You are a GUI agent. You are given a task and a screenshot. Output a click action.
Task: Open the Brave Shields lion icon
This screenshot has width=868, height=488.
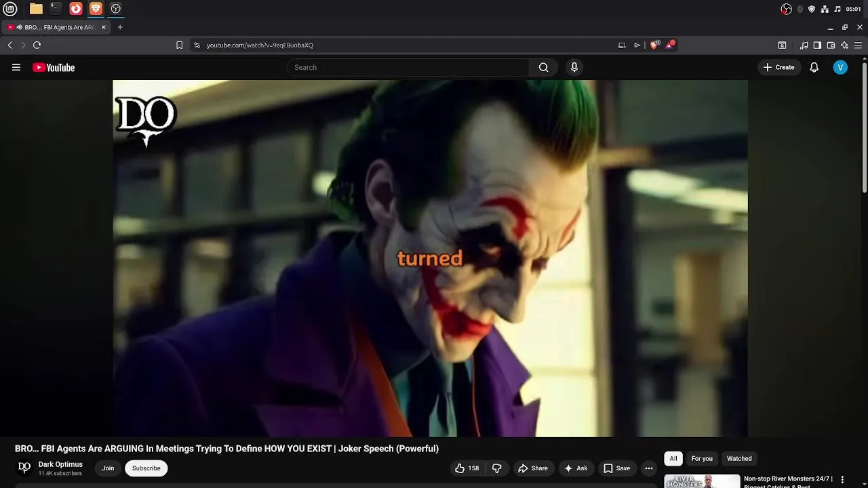coord(654,45)
